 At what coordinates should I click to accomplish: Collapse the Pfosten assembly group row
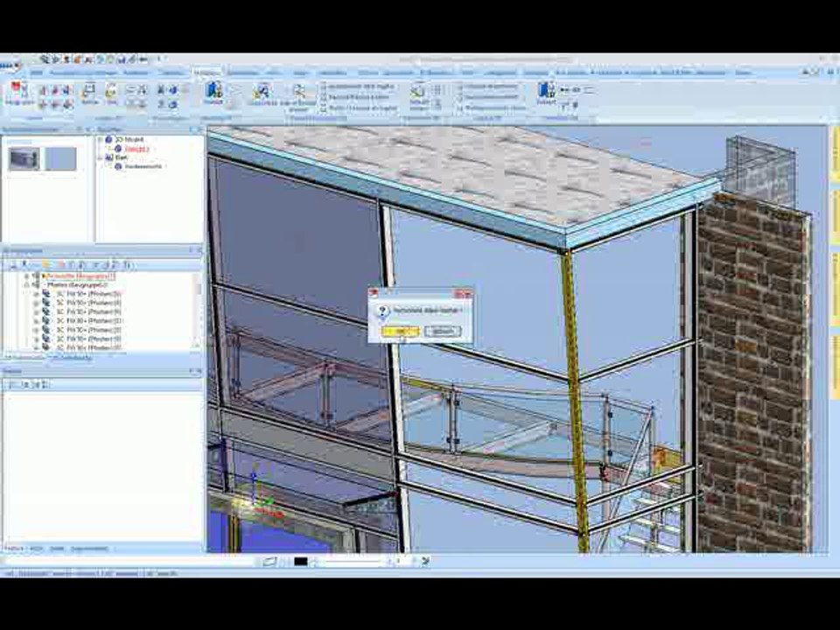point(27,285)
